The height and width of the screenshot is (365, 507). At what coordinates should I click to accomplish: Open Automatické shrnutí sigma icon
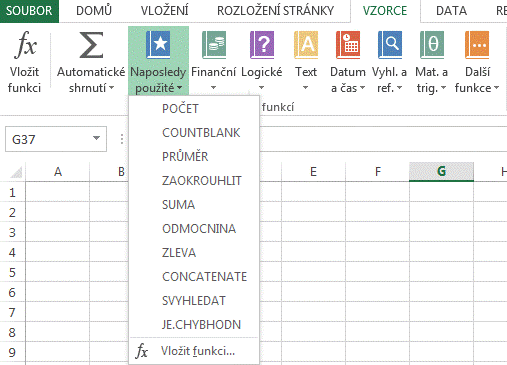pos(91,45)
